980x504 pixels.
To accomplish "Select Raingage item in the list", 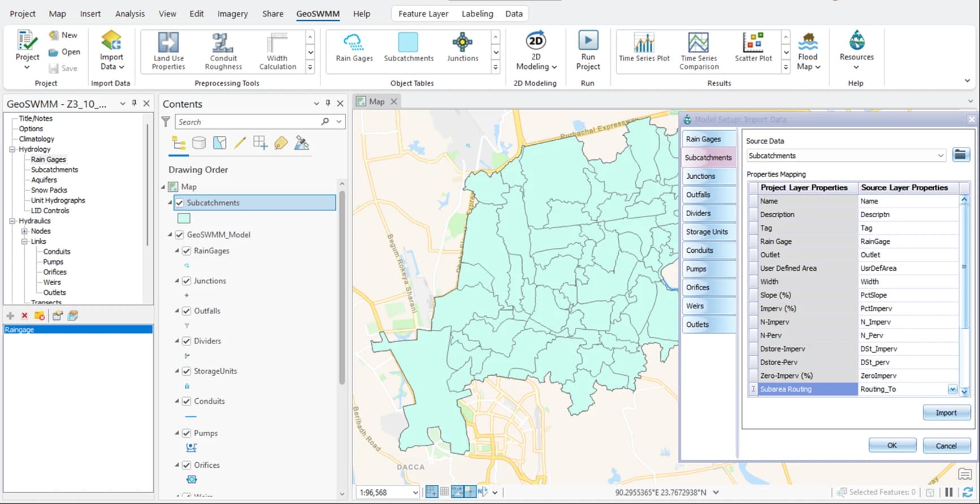I will pos(78,330).
